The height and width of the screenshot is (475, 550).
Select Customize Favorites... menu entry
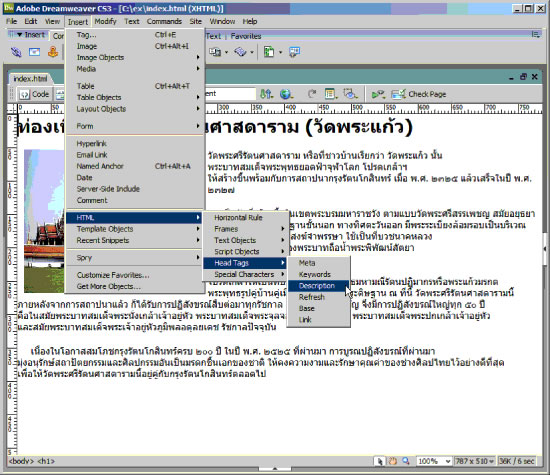click(134, 275)
